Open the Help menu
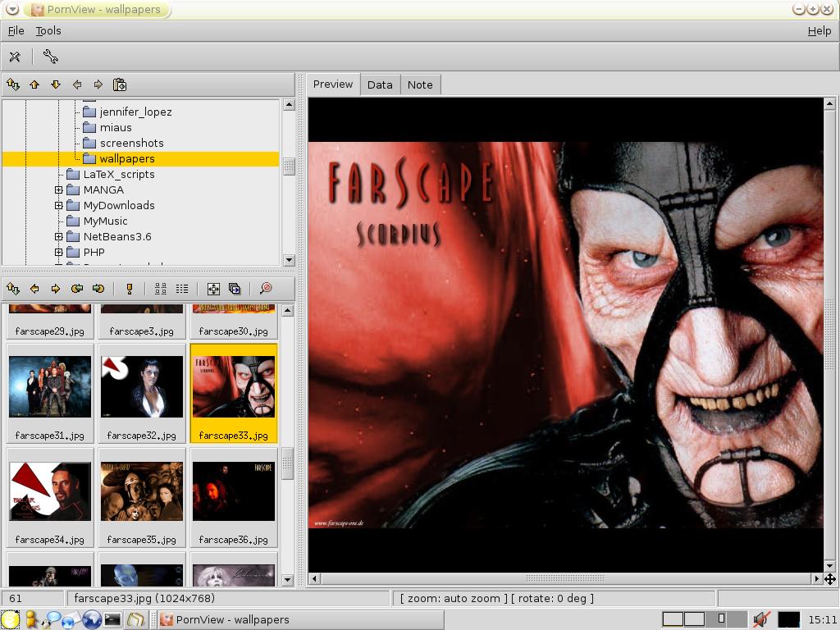The width and height of the screenshot is (840, 630). [x=819, y=31]
